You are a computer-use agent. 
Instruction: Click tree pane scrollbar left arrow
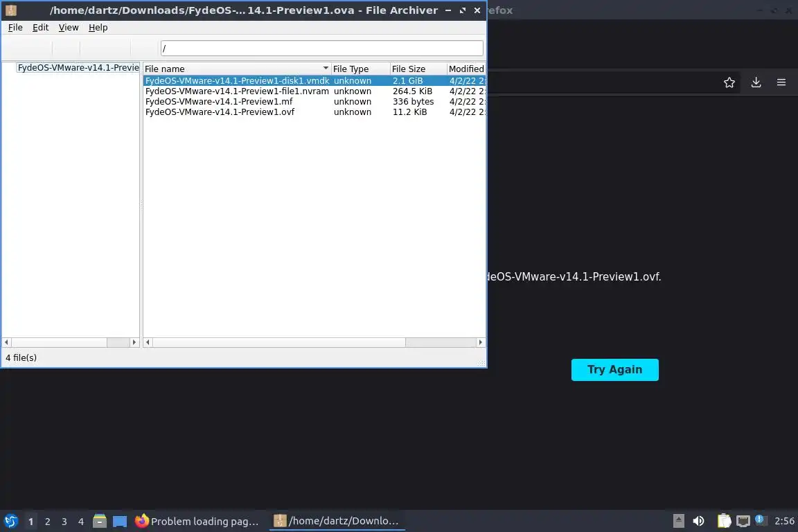[x=7, y=342]
